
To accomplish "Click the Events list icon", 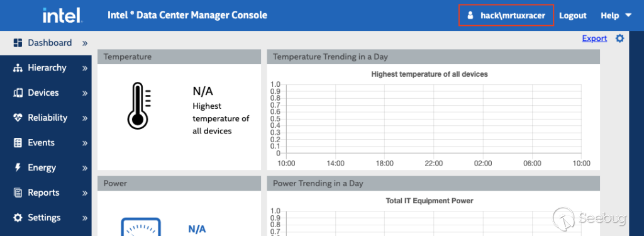I will pyautogui.click(x=18, y=143).
